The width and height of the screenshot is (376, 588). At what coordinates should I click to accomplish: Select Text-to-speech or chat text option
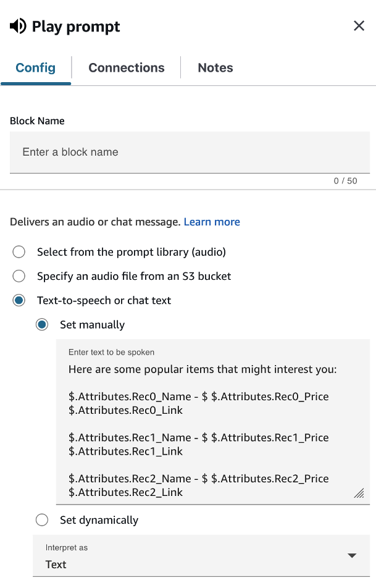pyautogui.click(x=19, y=301)
